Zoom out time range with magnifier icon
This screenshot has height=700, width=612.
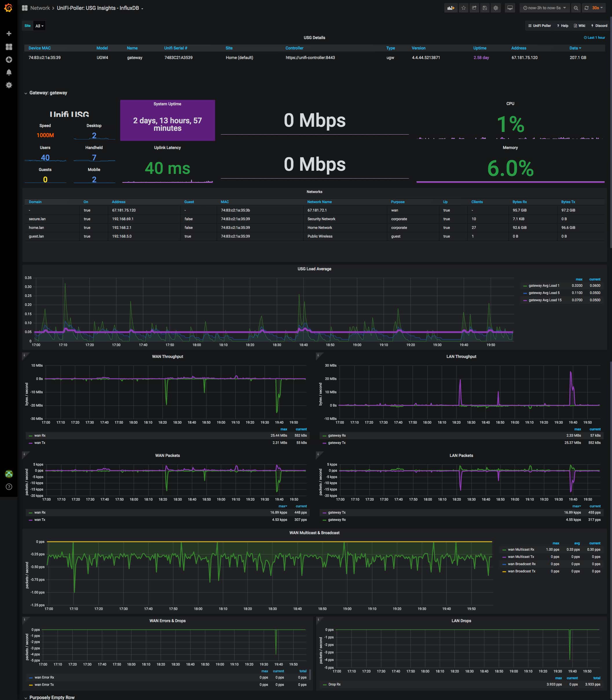coord(576,8)
